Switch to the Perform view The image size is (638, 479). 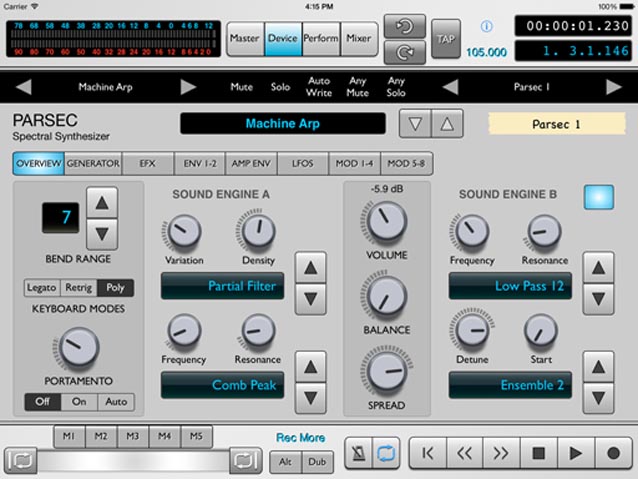[321, 39]
